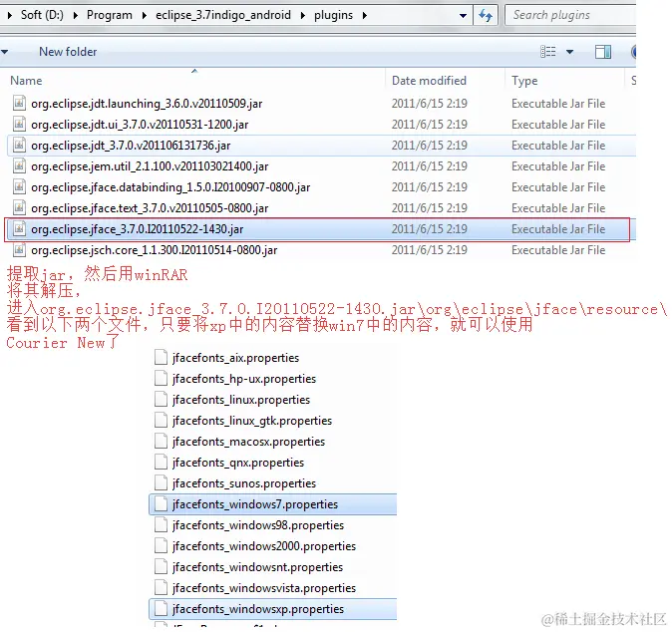Open the change view icon
Image resolution: width=672 pixels, height=632 pixels.
(547, 52)
